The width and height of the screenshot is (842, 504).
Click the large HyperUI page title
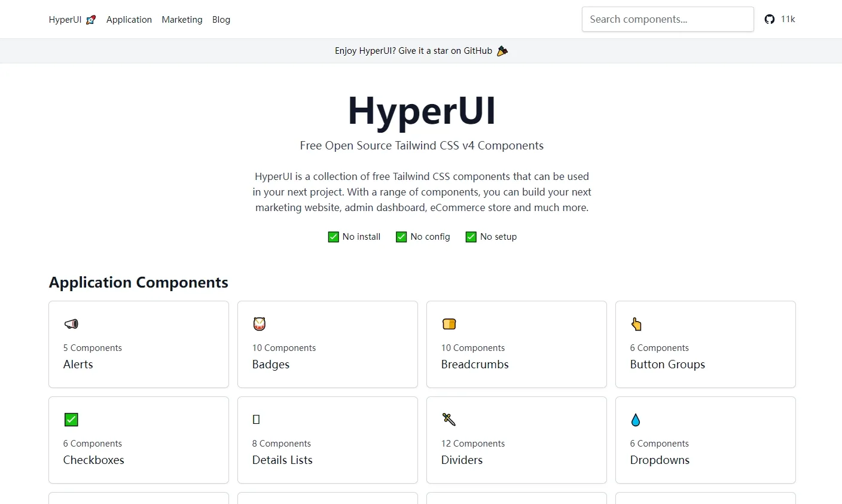coord(422,111)
